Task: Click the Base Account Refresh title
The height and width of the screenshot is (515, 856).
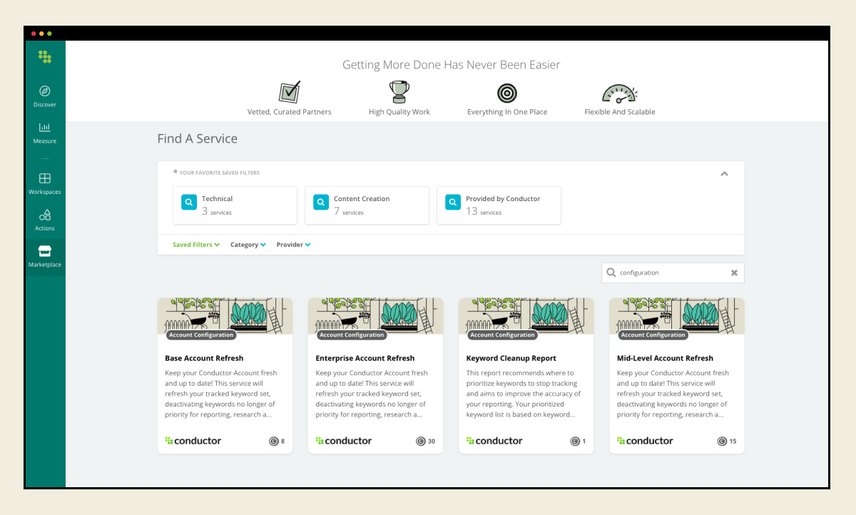Action: (x=204, y=358)
